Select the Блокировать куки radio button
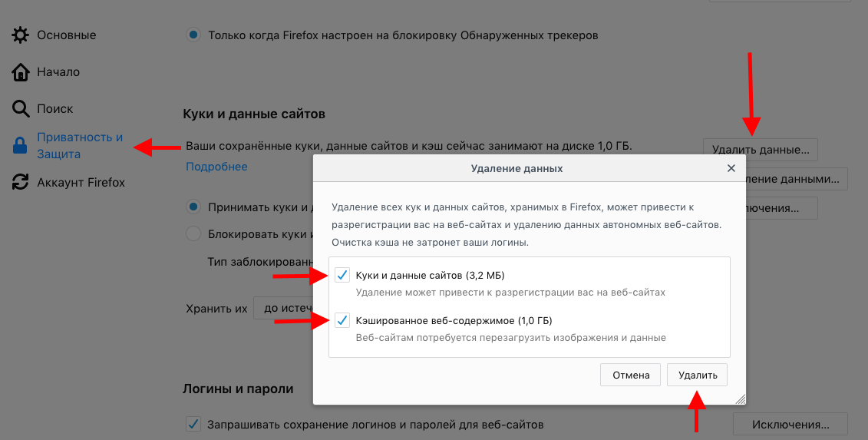 [x=193, y=234]
